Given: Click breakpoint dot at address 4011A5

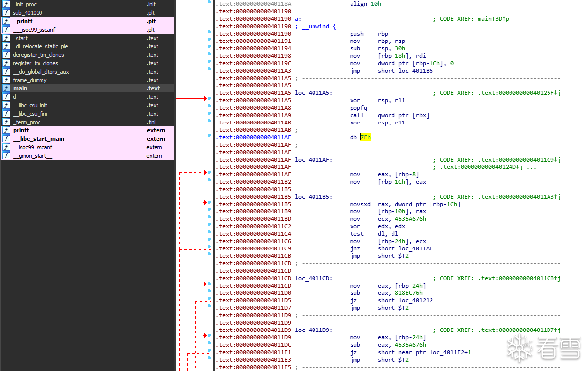Looking at the screenshot, I should click(x=209, y=98).
